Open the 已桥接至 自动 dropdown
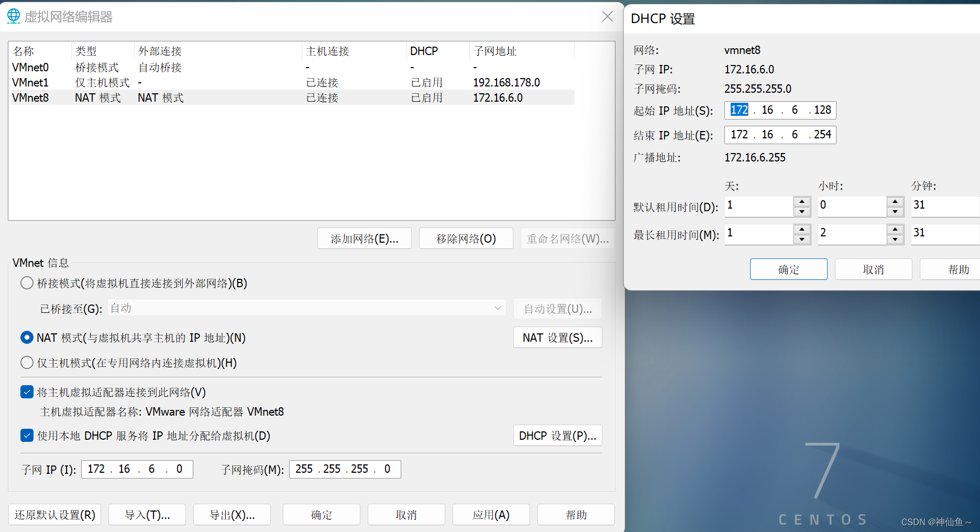Image resolution: width=980 pixels, height=532 pixels. click(x=307, y=308)
